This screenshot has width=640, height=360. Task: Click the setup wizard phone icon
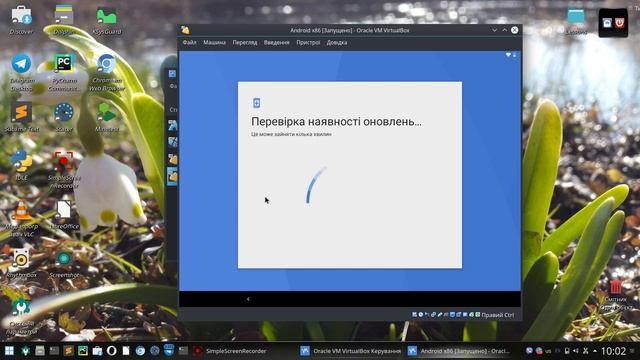(x=256, y=103)
